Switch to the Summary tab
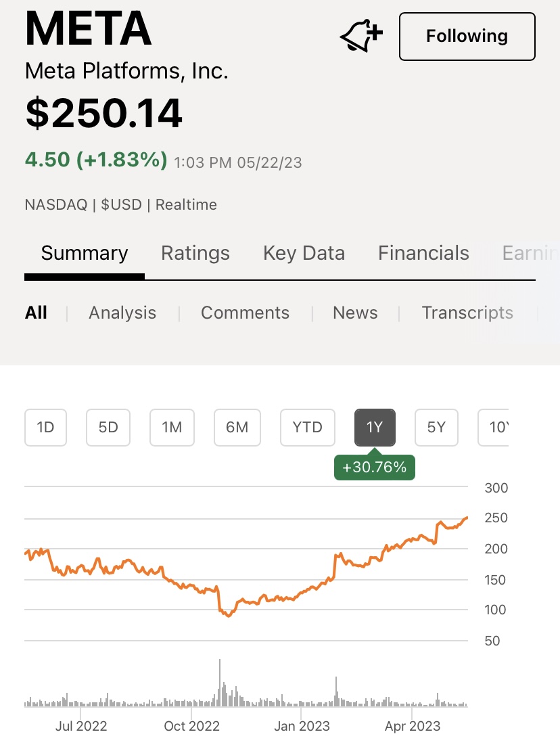Image resolution: width=560 pixels, height=751 pixels. click(85, 254)
